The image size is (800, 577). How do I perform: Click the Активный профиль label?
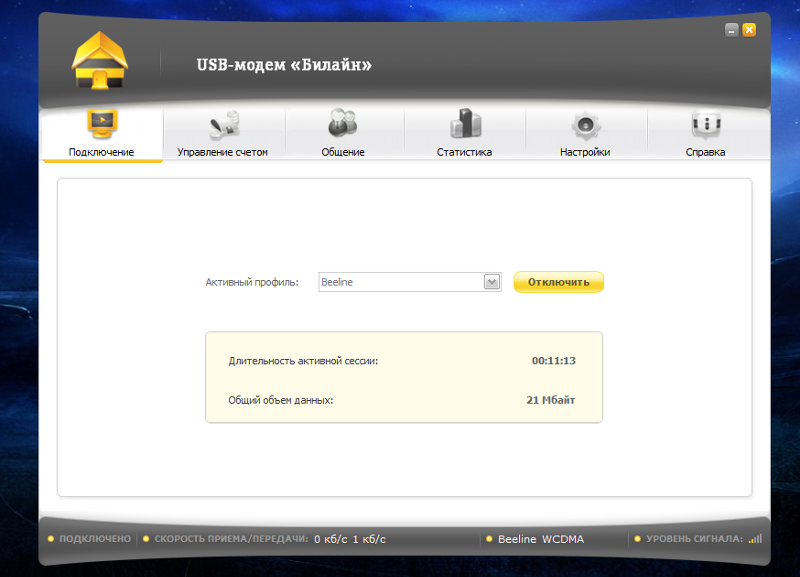tap(252, 282)
